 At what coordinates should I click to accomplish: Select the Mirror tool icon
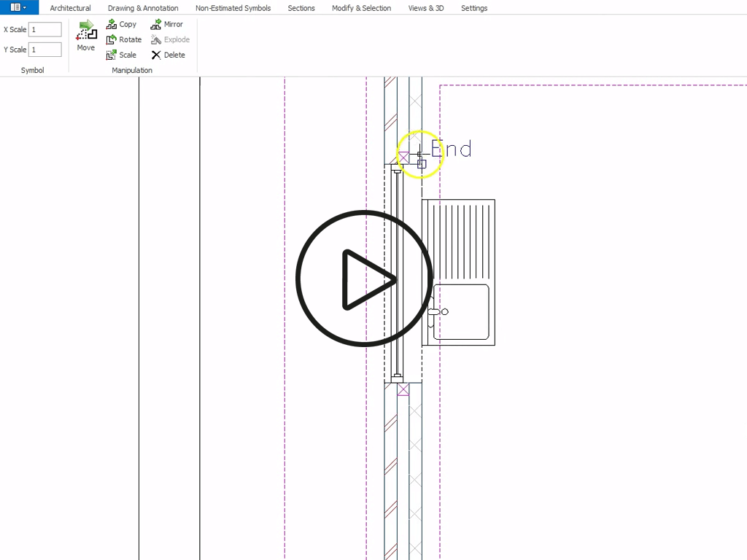click(156, 24)
